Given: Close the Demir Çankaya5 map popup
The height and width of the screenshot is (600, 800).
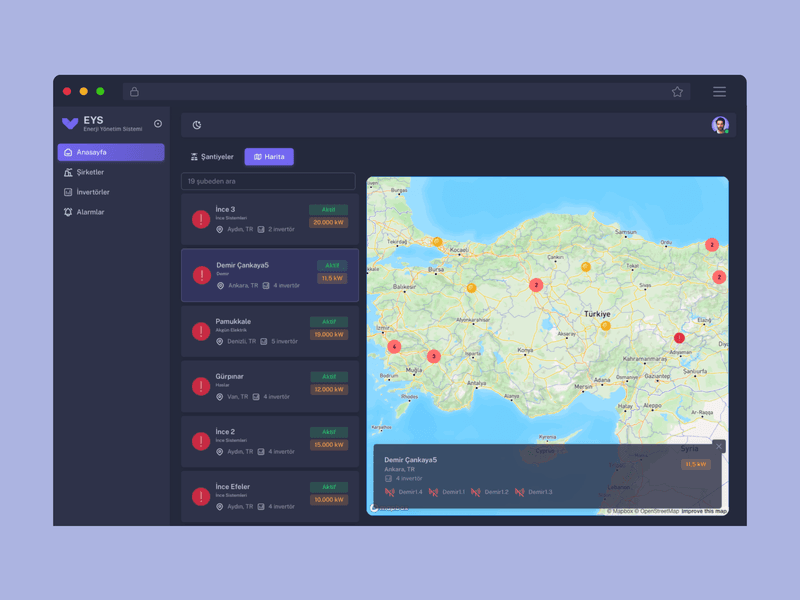Looking at the screenshot, I should [x=718, y=446].
